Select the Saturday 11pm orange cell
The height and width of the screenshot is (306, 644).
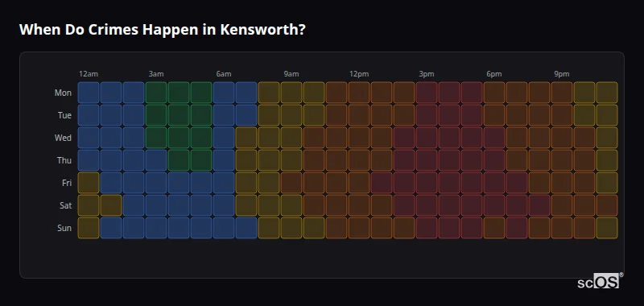(607, 205)
